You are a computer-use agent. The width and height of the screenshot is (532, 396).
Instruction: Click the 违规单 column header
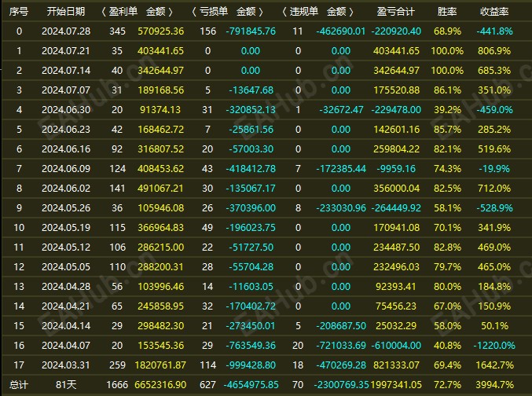[x=303, y=12]
